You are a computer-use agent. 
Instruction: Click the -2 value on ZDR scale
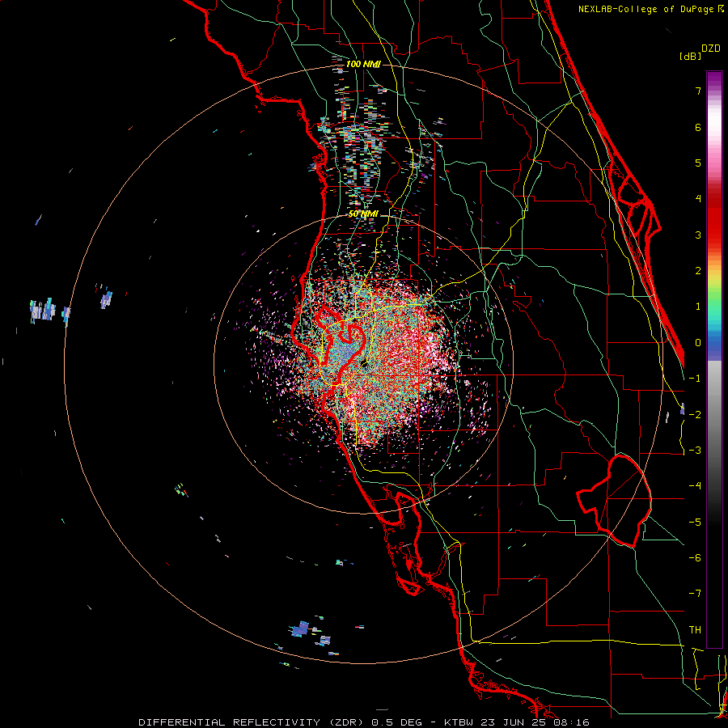tap(695, 414)
